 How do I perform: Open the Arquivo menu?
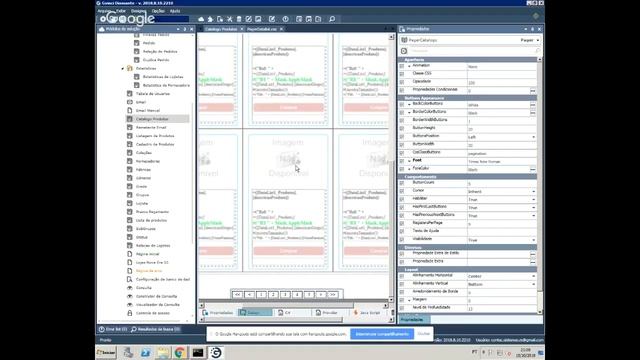(x=104, y=11)
